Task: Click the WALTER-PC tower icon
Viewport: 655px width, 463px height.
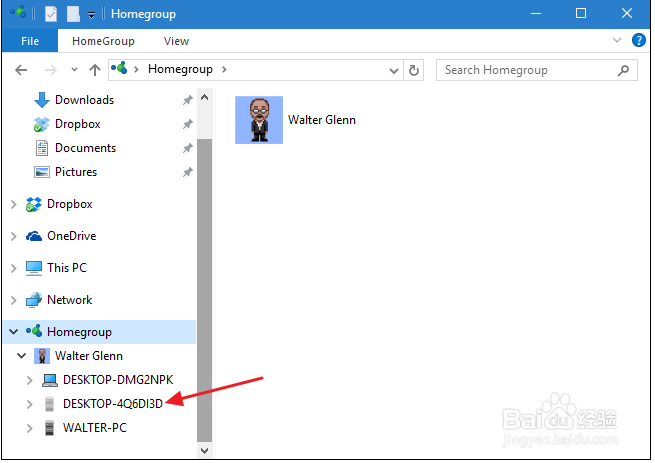Action: [49, 428]
